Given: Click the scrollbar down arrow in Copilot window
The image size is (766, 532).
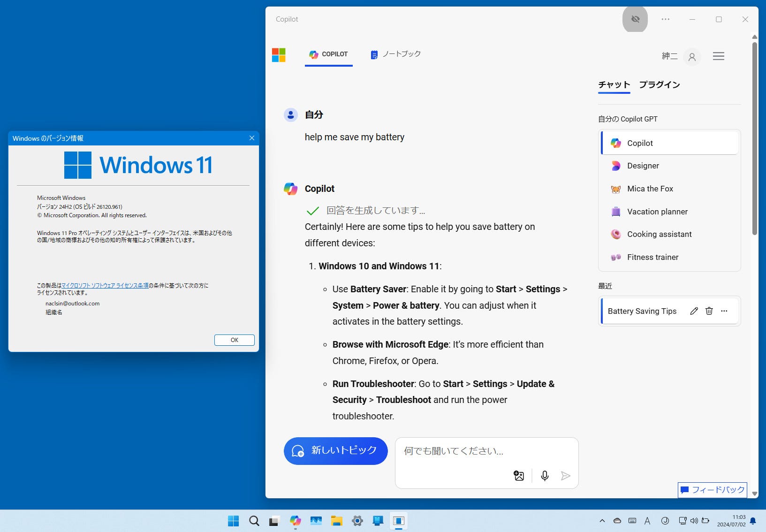Looking at the screenshot, I should point(754,494).
